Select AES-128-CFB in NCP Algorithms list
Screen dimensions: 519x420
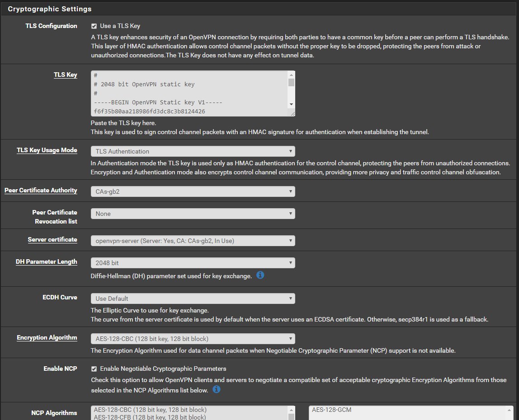150,417
